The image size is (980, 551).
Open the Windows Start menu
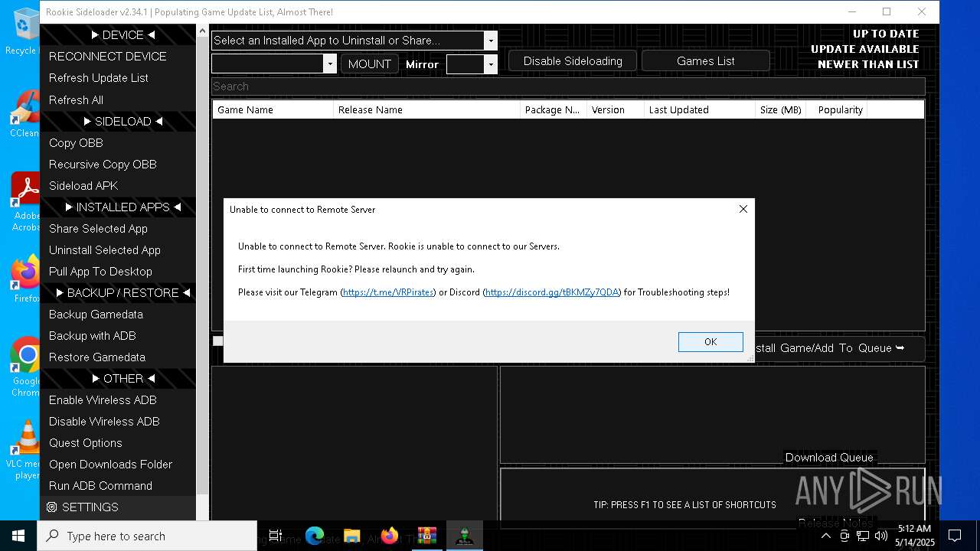pos(18,536)
